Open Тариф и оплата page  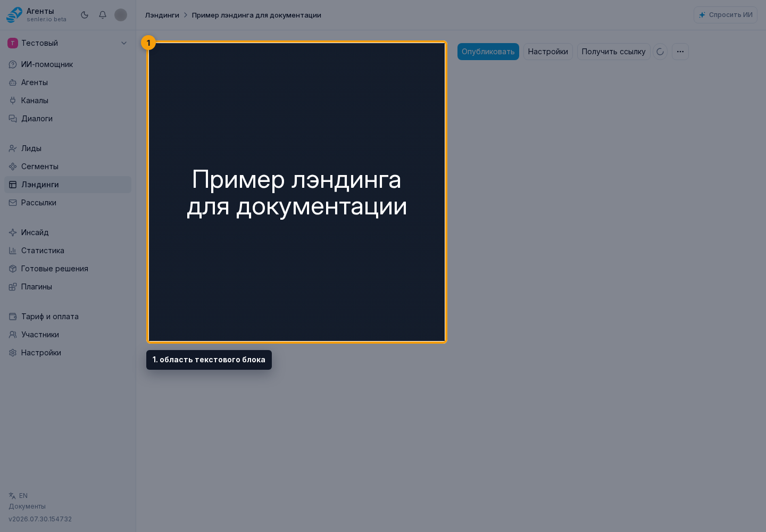tap(68, 317)
